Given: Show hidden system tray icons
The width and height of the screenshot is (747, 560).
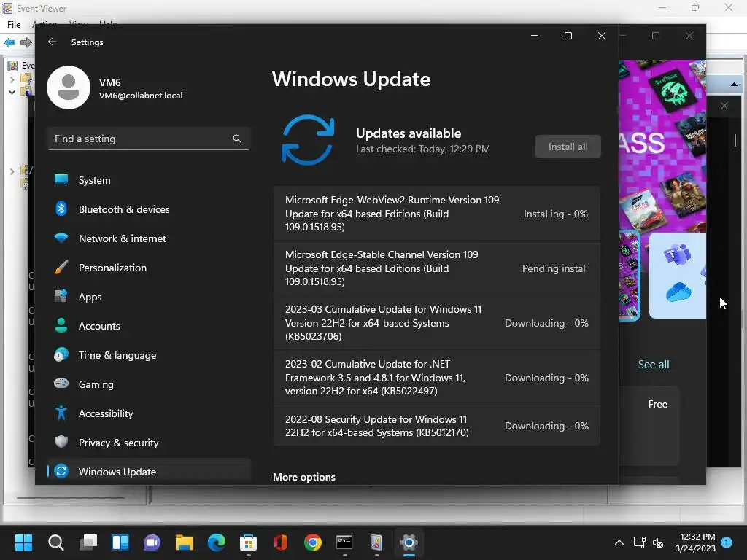Looking at the screenshot, I should [619, 542].
